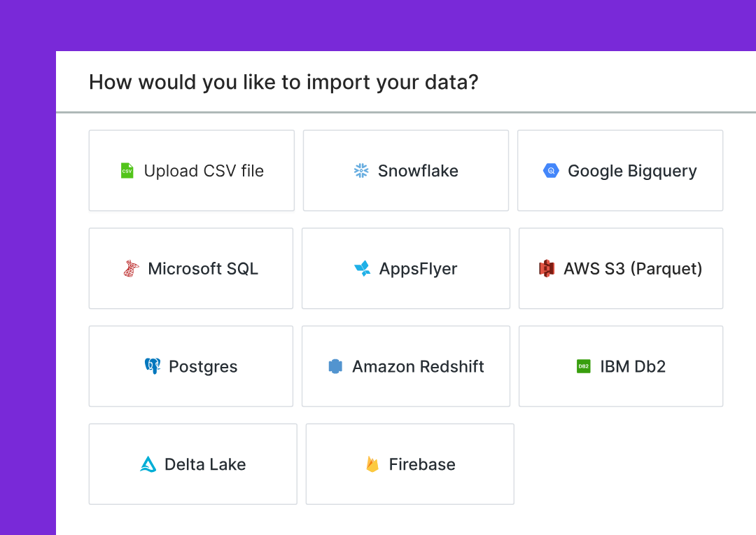This screenshot has height=535, width=756.
Task: Click the Google Bigquery hexagon icon
Action: 551,171
